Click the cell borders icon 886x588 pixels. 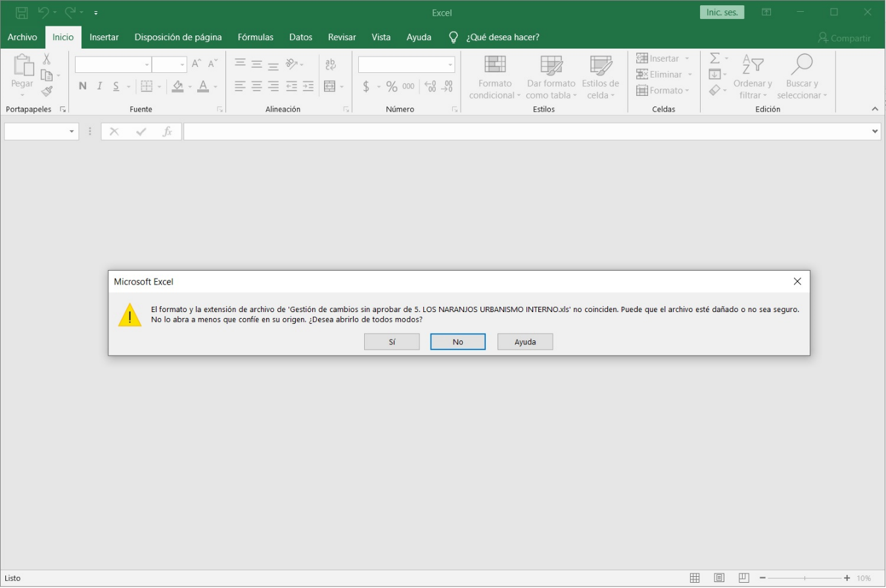click(147, 86)
